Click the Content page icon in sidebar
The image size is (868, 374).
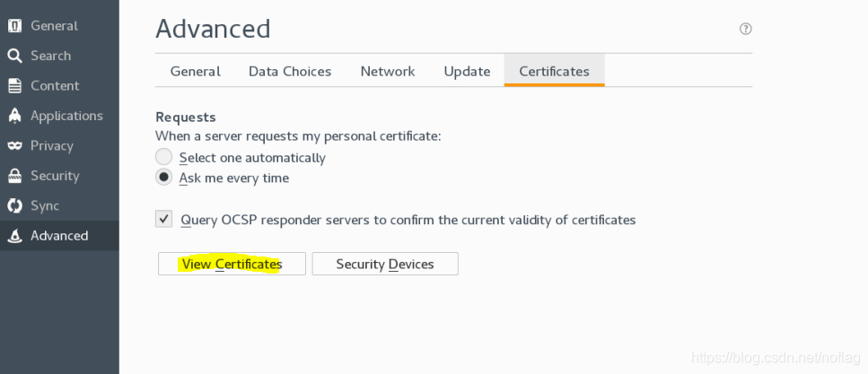(x=15, y=86)
